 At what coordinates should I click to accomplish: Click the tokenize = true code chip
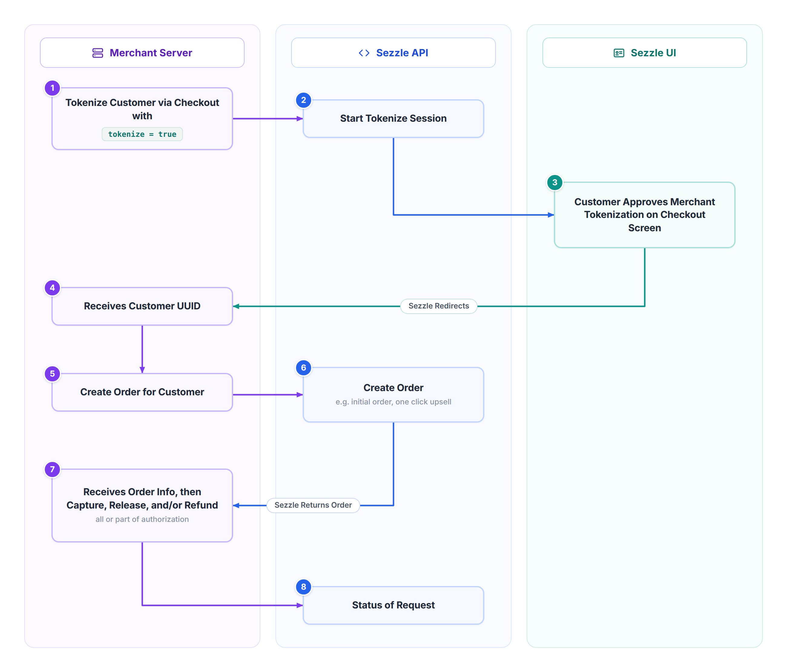click(142, 134)
